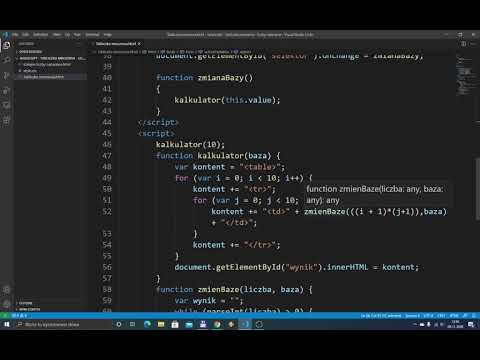Click 'function zmianaBazy()' on line 40
Screen dimensions: 480x360
coord(204,78)
